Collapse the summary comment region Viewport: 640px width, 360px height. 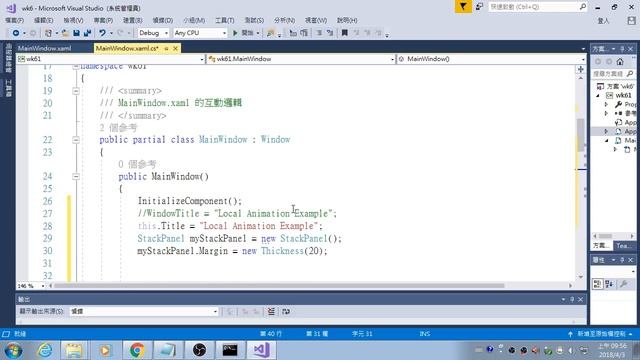click(x=76, y=91)
